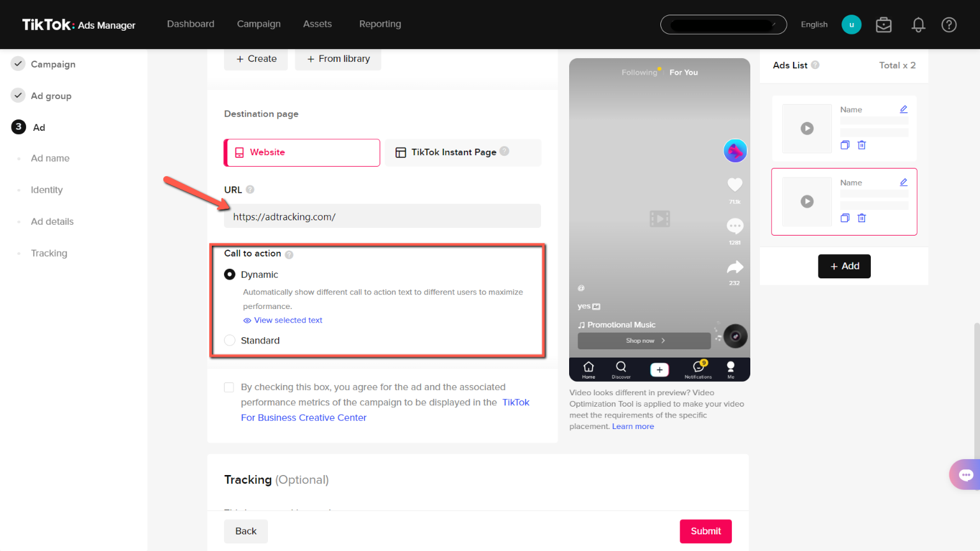Click the profile avatar in ad preview
This screenshot has width=980, height=551.
tap(735, 151)
